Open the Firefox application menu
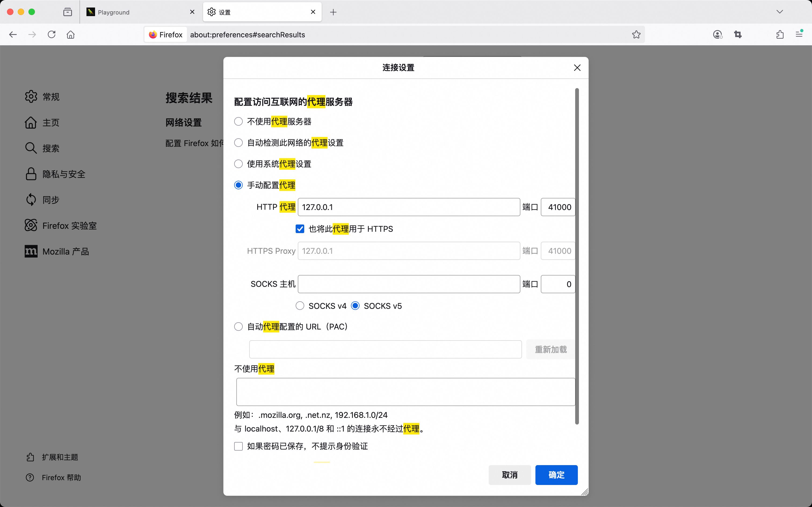This screenshot has width=812, height=507. 799,35
